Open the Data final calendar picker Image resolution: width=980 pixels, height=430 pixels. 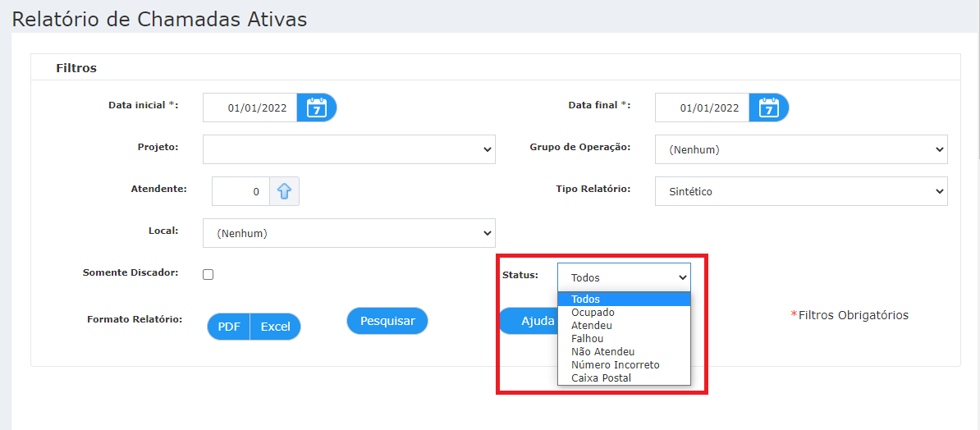click(769, 108)
